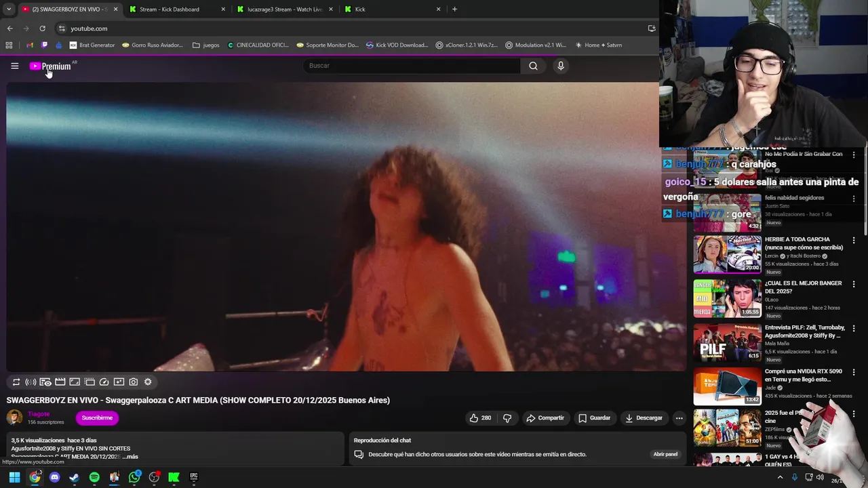The height and width of the screenshot is (488, 868).
Task: Share the video via Compartir
Action: [545, 418]
